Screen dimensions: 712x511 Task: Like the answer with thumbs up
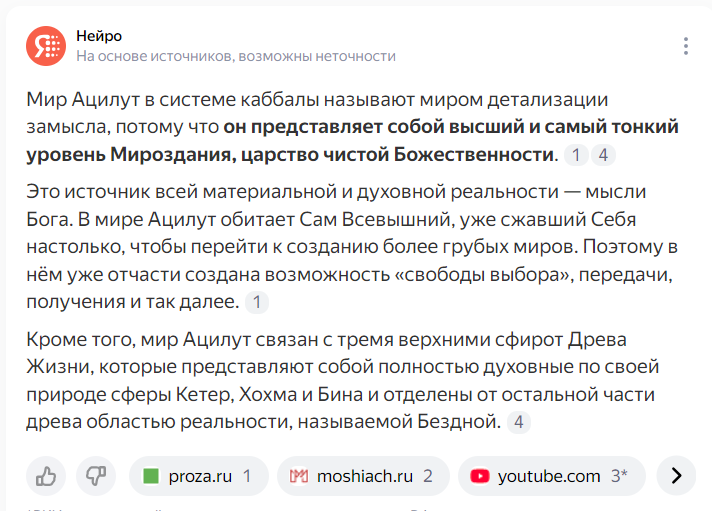pos(46,476)
